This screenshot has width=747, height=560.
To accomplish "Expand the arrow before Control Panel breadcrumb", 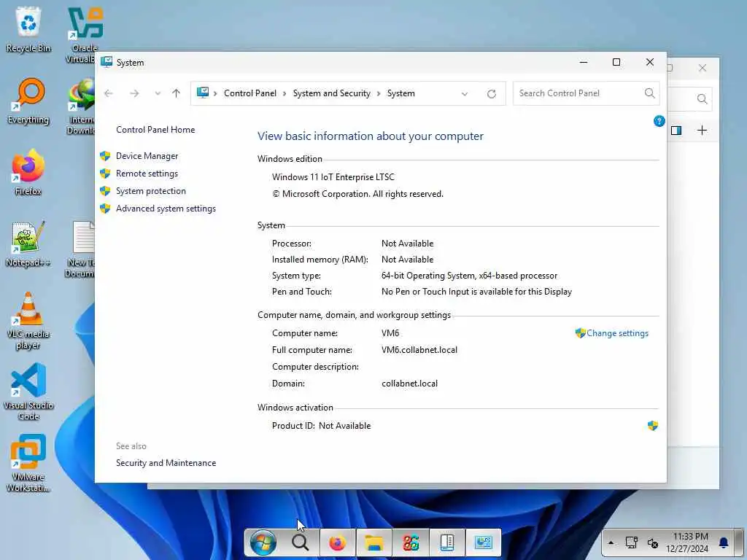I will pyautogui.click(x=215, y=93).
